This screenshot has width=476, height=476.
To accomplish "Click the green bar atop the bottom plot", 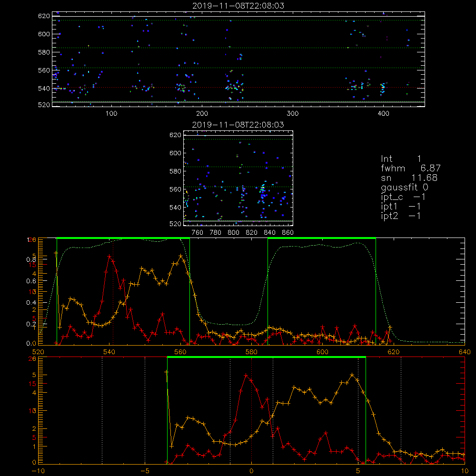I will click(266, 357).
